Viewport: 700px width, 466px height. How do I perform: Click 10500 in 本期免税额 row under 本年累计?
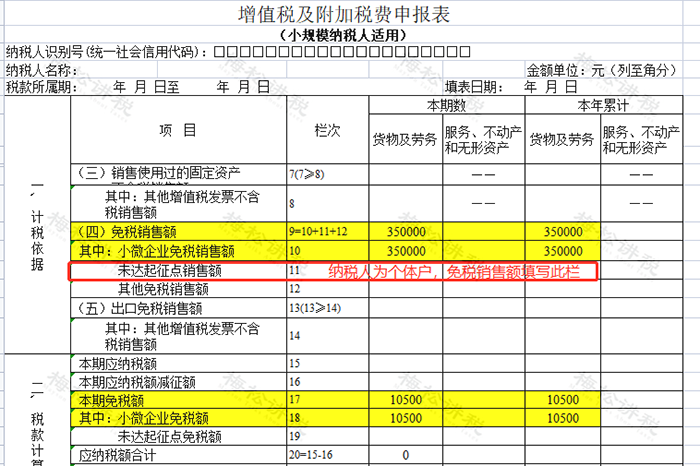point(563,399)
